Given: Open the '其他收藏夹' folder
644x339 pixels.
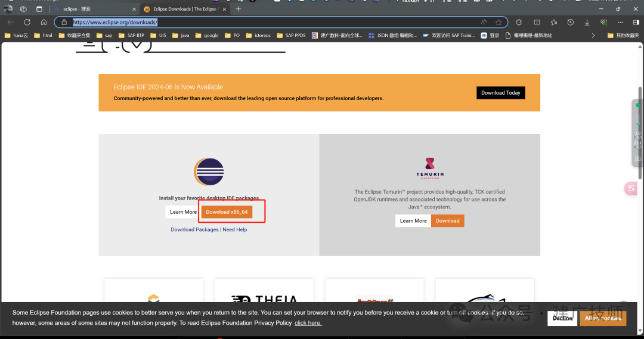Looking at the screenshot, I should click(623, 35).
